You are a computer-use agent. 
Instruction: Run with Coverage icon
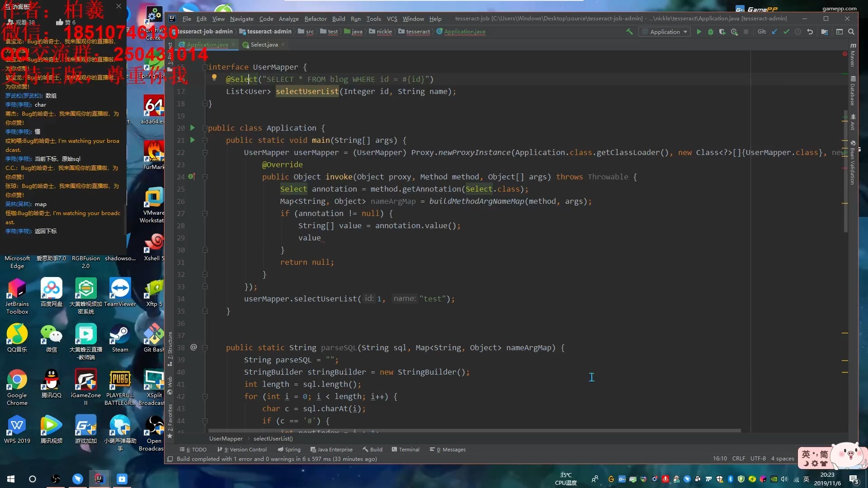tap(722, 32)
